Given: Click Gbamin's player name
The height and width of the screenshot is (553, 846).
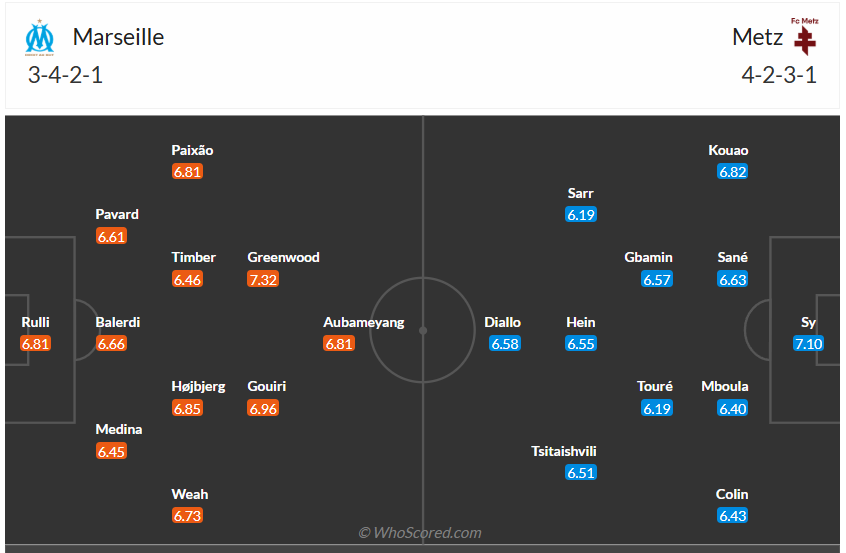Looking at the screenshot, I should pos(648,257).
